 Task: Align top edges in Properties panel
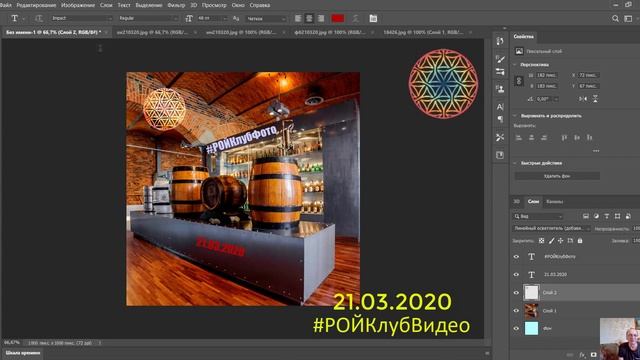[564, 138]
